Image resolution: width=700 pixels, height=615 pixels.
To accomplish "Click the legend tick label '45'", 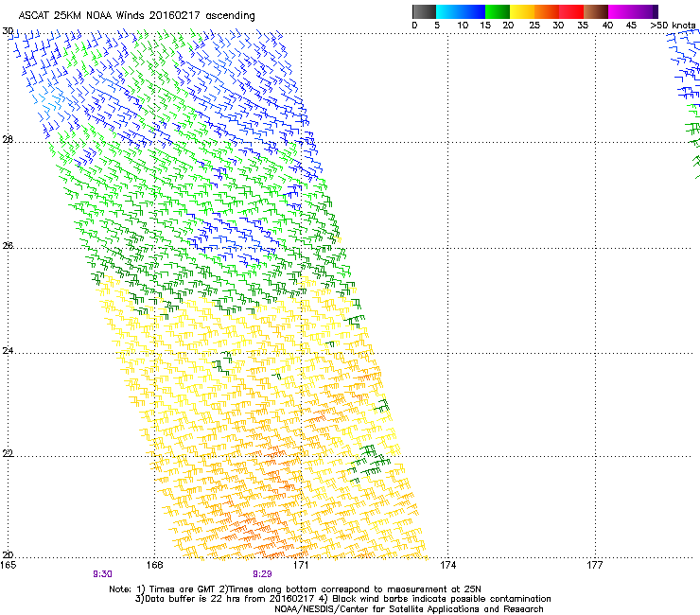I will point(631,26).
